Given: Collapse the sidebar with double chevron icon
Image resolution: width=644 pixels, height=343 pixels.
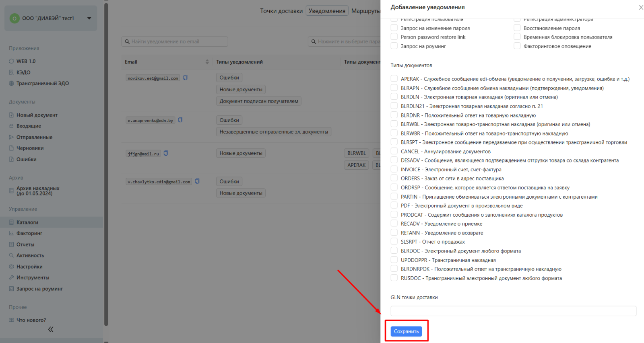Looking at the screenshot, I should [x=51, y=329].
